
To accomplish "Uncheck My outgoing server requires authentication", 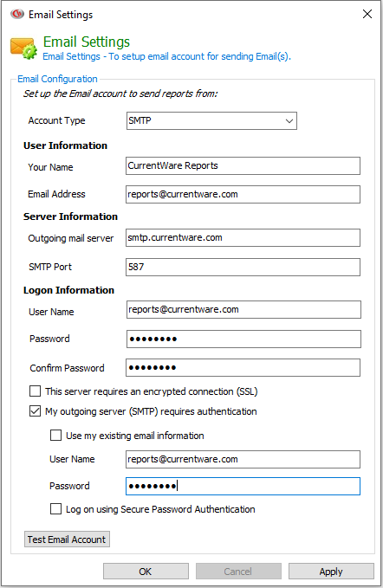I will pos(36,411).
